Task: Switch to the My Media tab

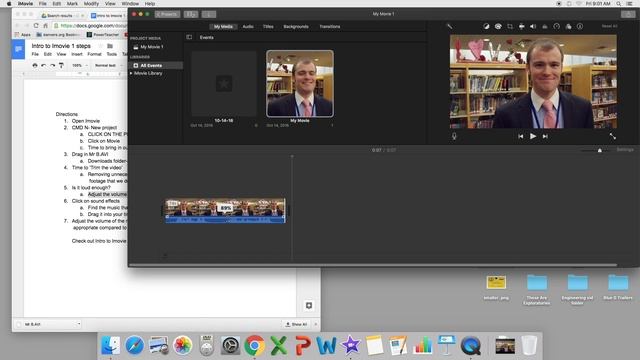Action: pos(223,27)
